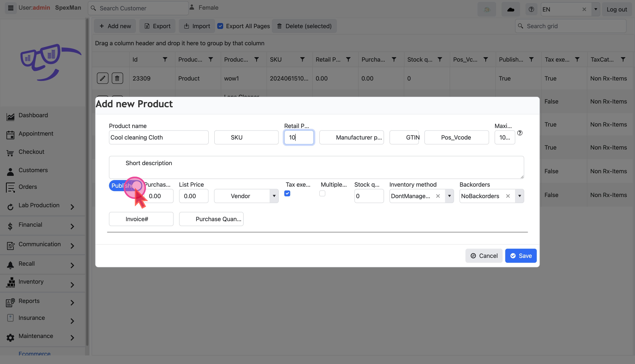This screenshot has height=364, width=635.
Task: Uncheck the Tax exempt checkbox
Action: pos(287,193)
